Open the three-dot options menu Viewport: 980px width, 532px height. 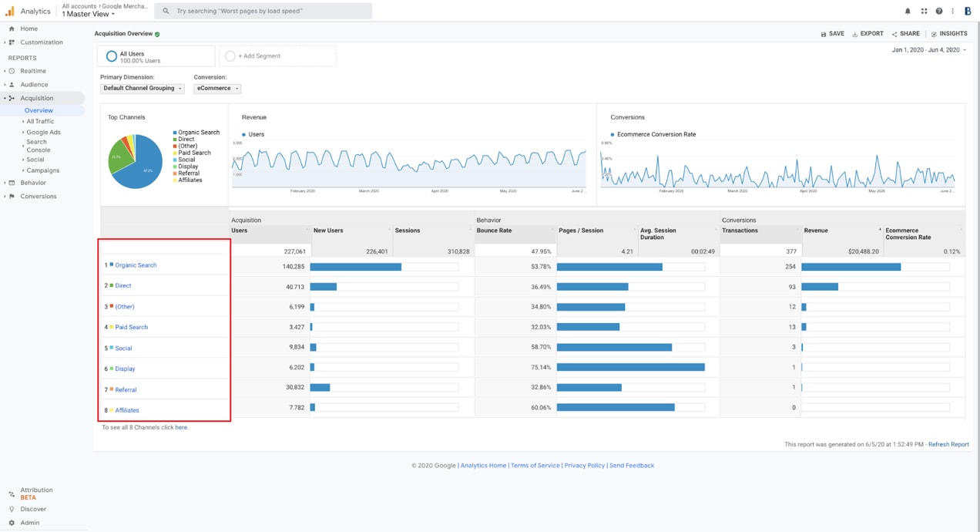tap(953, 10)
